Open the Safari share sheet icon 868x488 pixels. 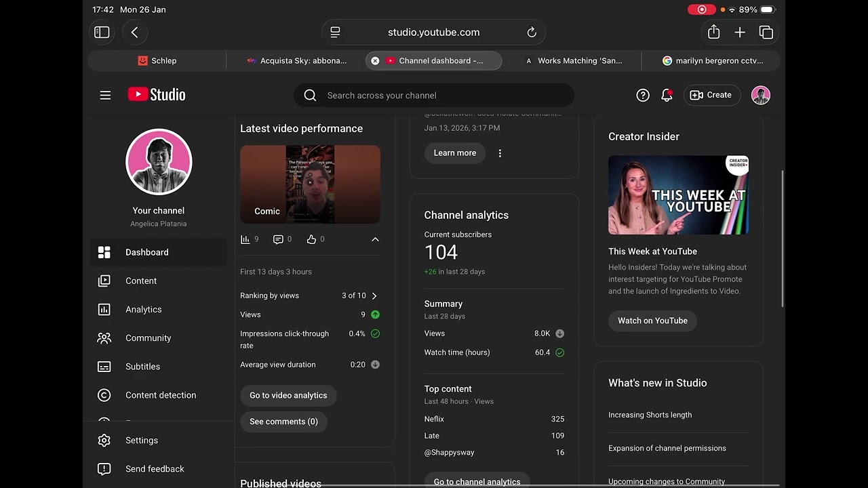(x=713, y=32)
